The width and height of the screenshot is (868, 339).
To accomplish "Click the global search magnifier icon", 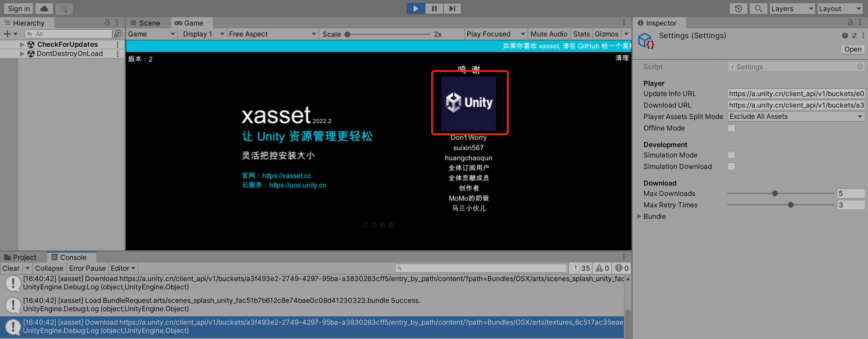I will pyautogui.click(x=758, y=9).
